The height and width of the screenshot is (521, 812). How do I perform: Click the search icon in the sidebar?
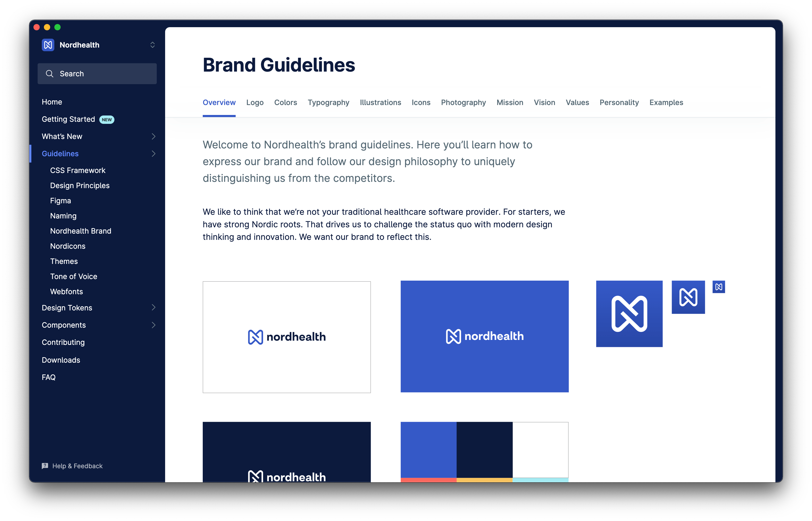pos(50,73)
